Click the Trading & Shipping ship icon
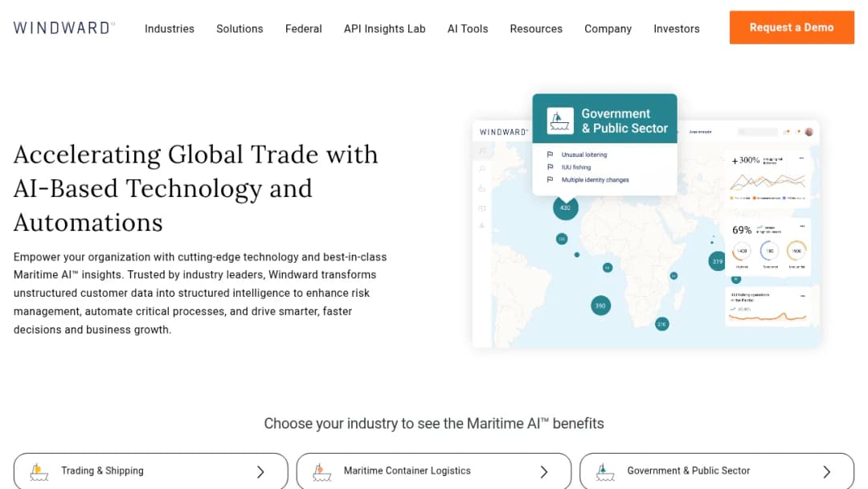 [39, 472]
